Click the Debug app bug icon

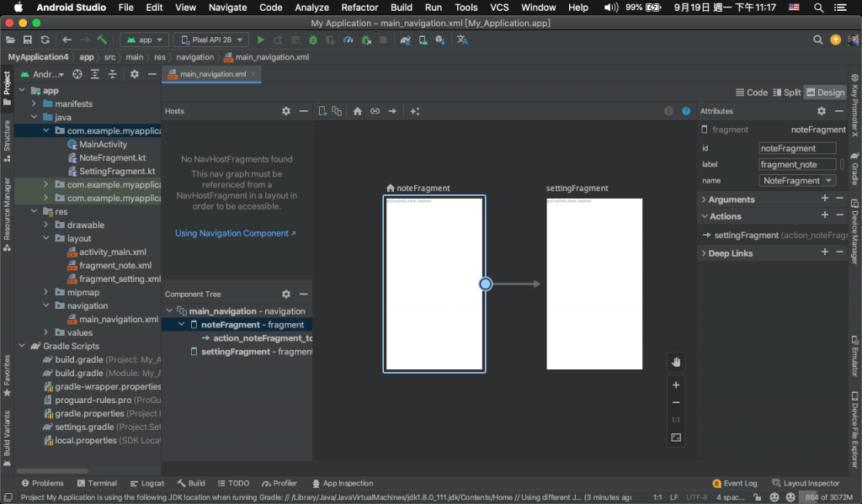312,40
